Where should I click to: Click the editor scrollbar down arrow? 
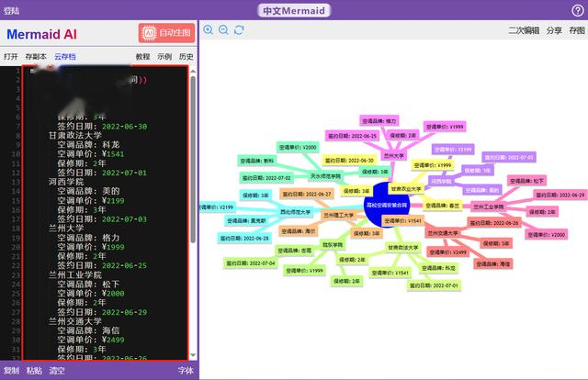point(193,355)
